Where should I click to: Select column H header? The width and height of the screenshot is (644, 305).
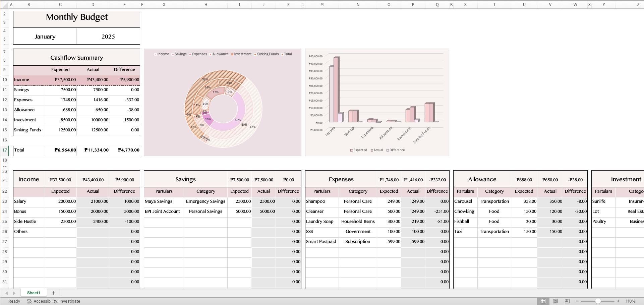(x=206, y=4)
